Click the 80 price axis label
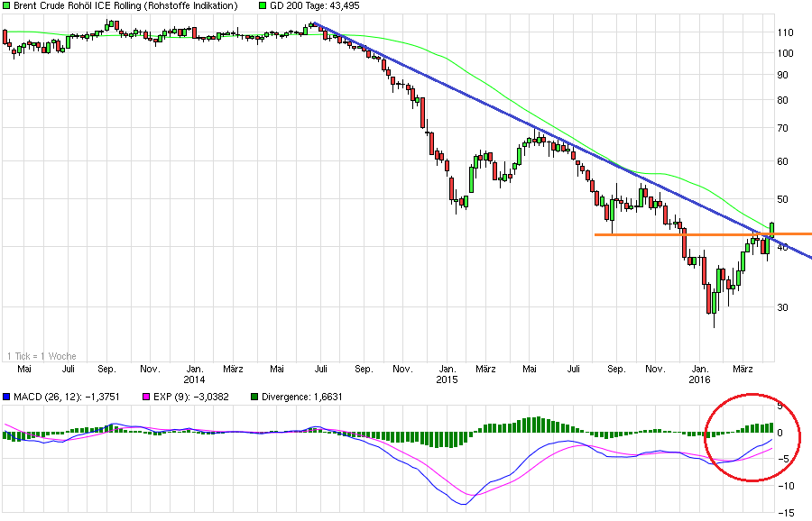Viewport: 812px width, 521px height. 783,100
